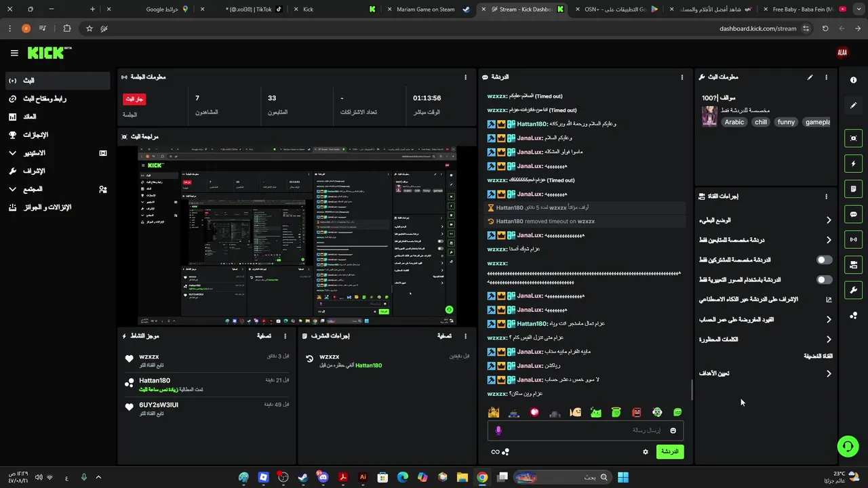Click the stream preview thumbnail
Image resolution: width=868 pixels, height=488 pixels.
(297, 235)
